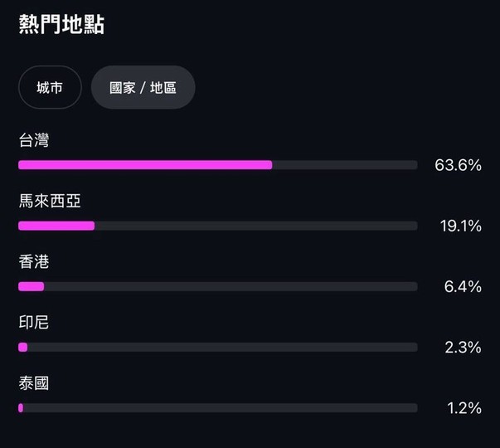The width and height of the screenshot is (500, 448).
Task: Tap the small pink fill of 印尼 bar
Action: [x=23, y=347]
